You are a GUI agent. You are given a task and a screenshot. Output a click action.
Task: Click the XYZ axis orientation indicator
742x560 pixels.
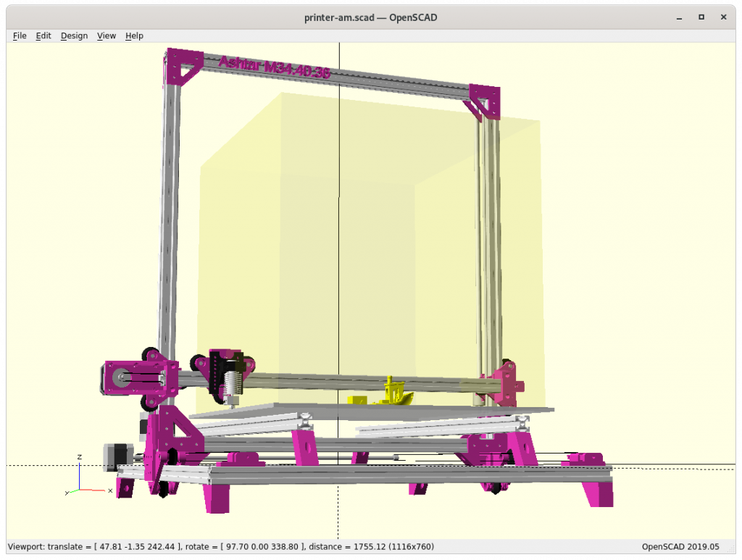coord(88,476)
